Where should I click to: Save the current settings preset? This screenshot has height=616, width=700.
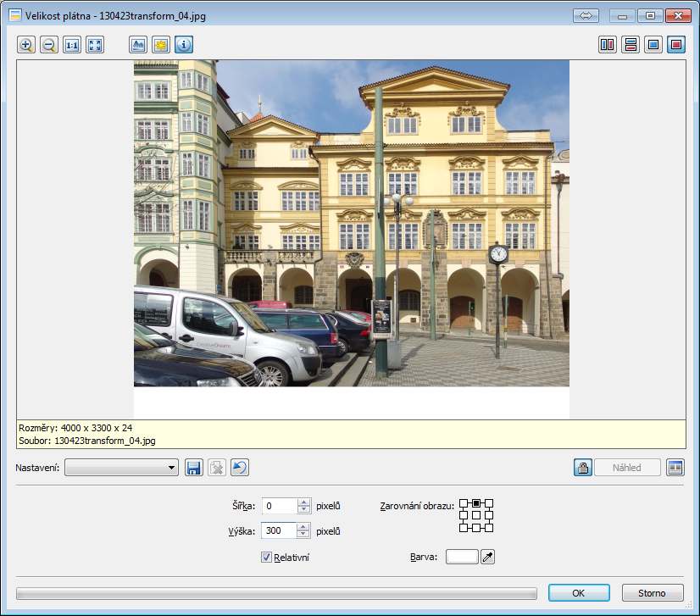193,468
